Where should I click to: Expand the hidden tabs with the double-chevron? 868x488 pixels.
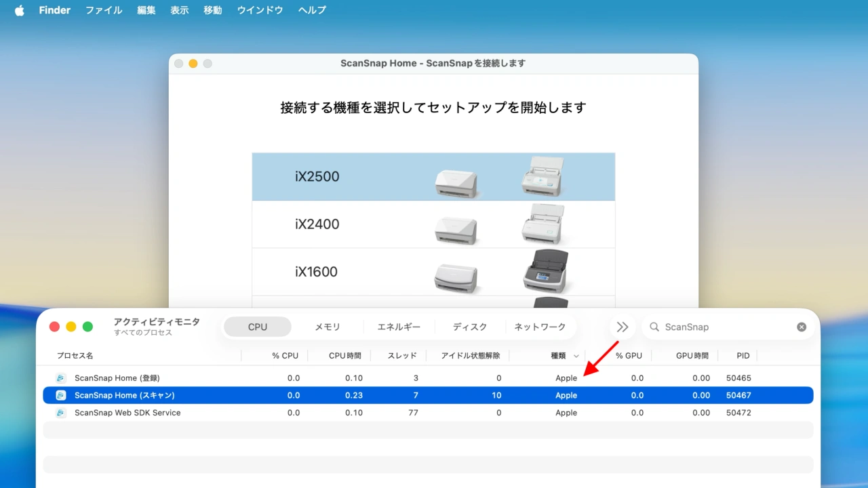[x=622, y=327]
